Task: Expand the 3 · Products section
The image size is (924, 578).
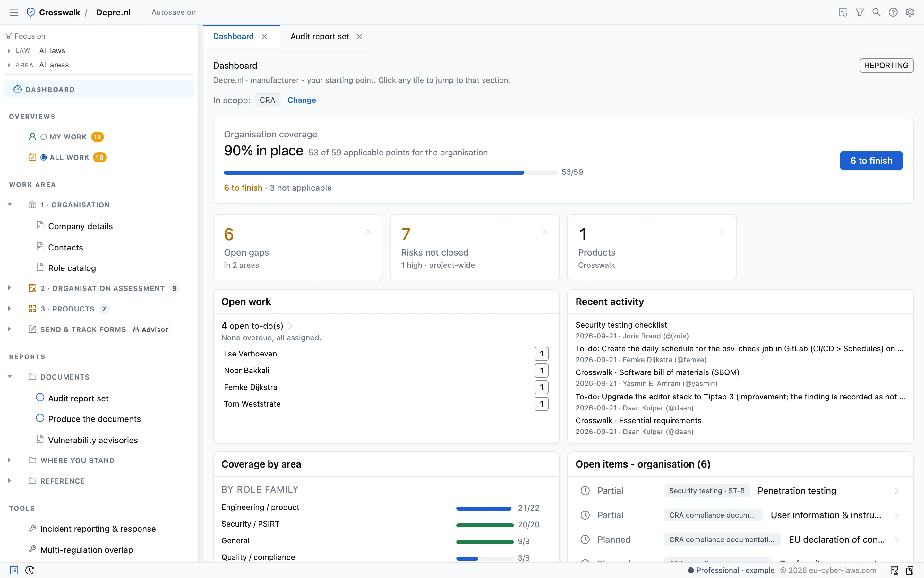Action: [10, 309]
